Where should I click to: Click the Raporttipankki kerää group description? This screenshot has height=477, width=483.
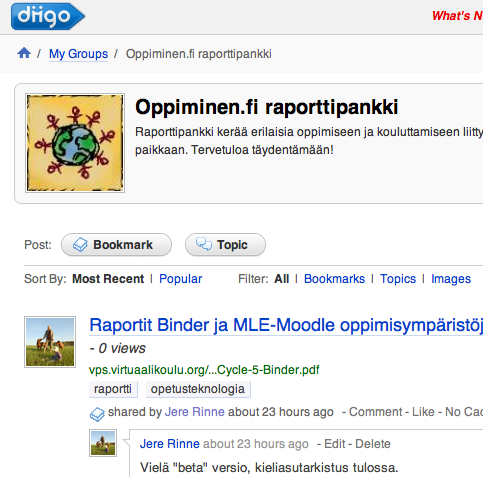(x=309, y=141)
